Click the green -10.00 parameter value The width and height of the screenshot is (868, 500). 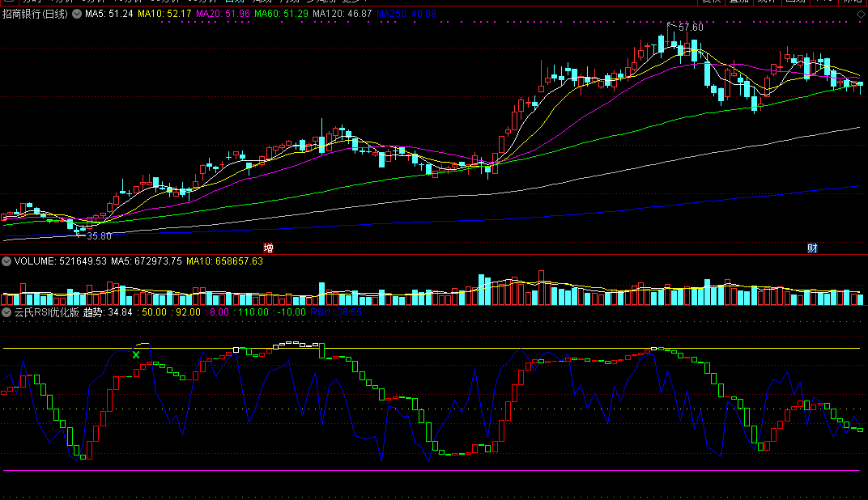tap(291, 312)
